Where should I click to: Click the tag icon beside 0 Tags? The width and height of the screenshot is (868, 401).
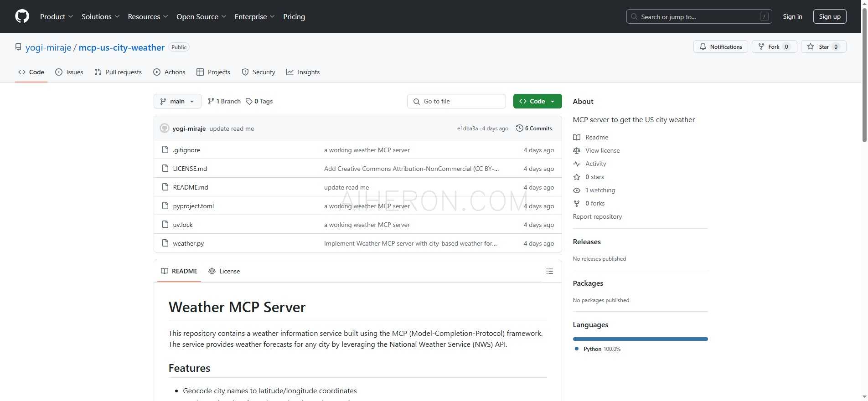249,101
